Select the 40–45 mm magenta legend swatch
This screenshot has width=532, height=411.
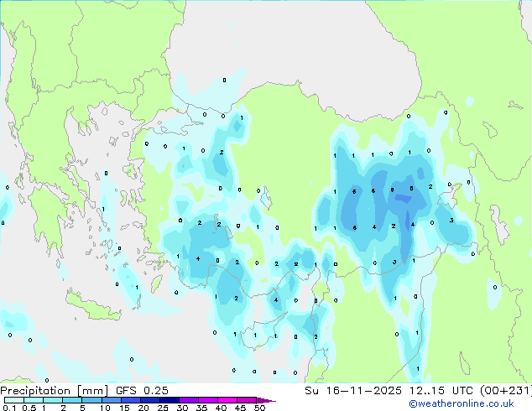click(227, 400)
